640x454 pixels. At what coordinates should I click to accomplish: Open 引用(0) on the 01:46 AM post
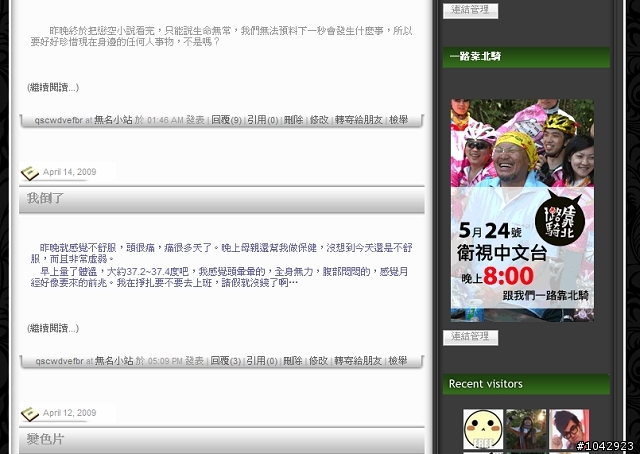click(x=262, y=120)
